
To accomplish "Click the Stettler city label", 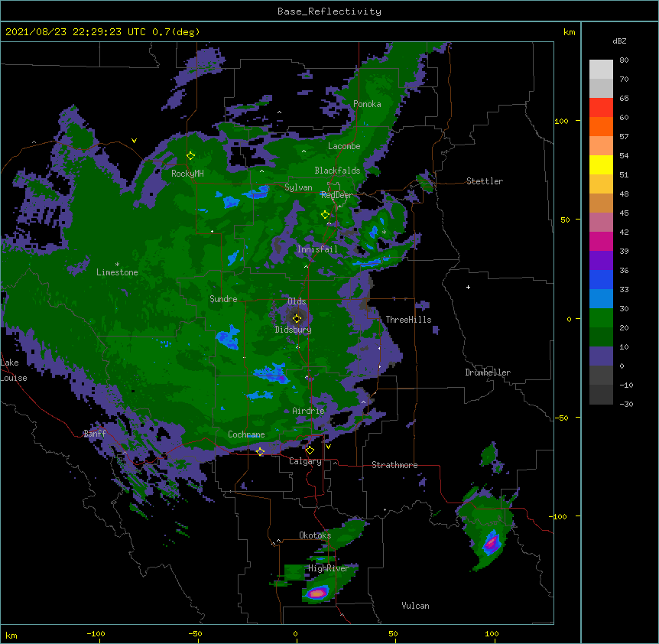I will point(485,181).
